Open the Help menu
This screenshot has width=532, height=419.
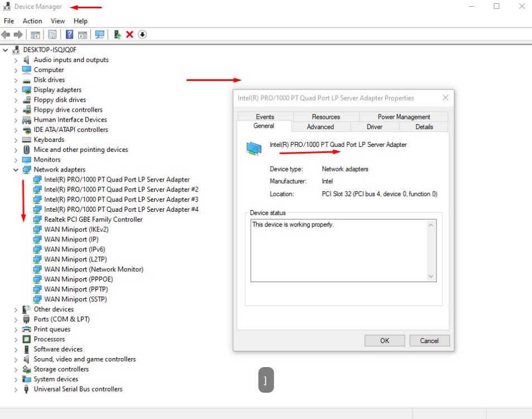[x=80, y=21]
